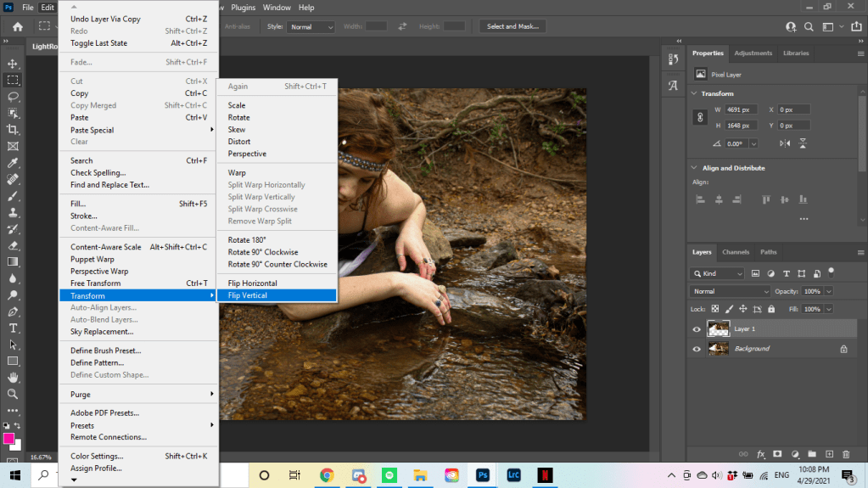Switch to the Channels tab

point(736,252)
